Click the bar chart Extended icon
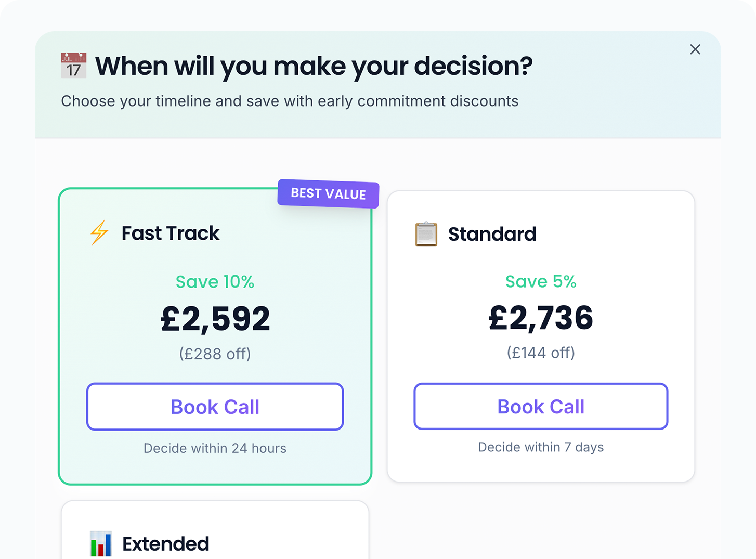 point(100,543)
